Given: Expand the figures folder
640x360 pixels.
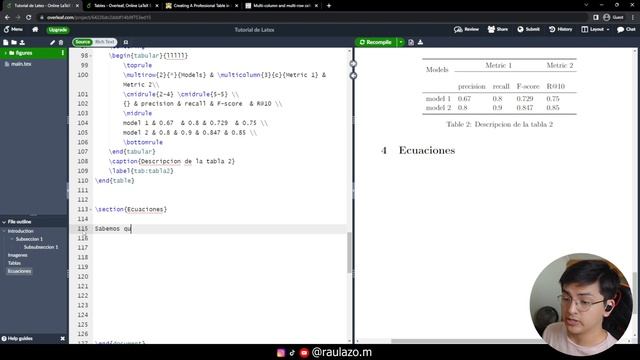Looking at the screenshot, I should pyautogui.click(x=6, y=53).
